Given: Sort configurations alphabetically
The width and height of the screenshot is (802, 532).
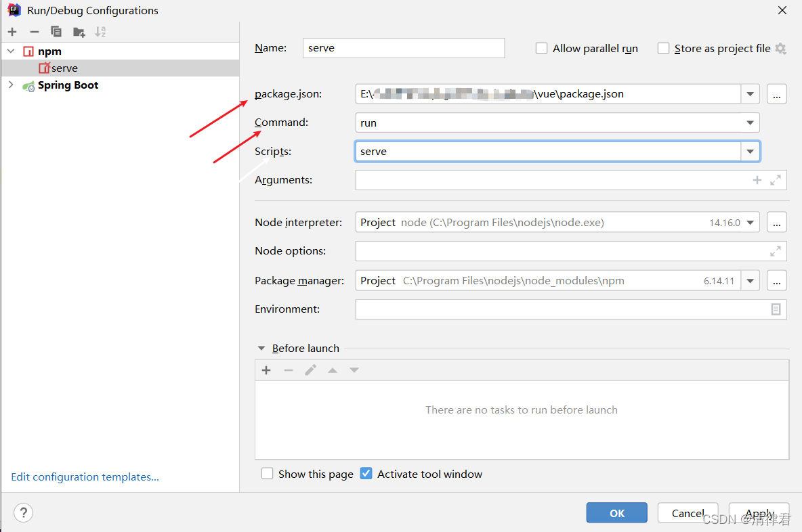Looking at the screenshot, I should [x=100, y=32].
